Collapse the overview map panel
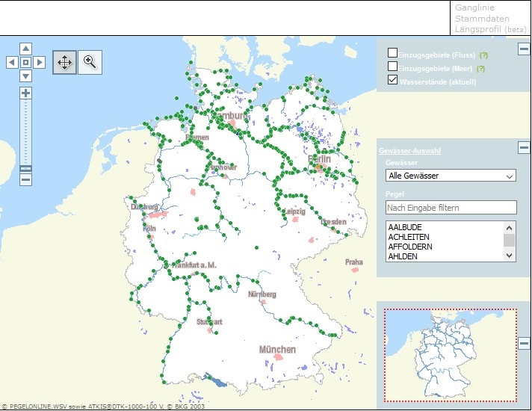This screenshot has height=411, width=532. coord(524,344)
